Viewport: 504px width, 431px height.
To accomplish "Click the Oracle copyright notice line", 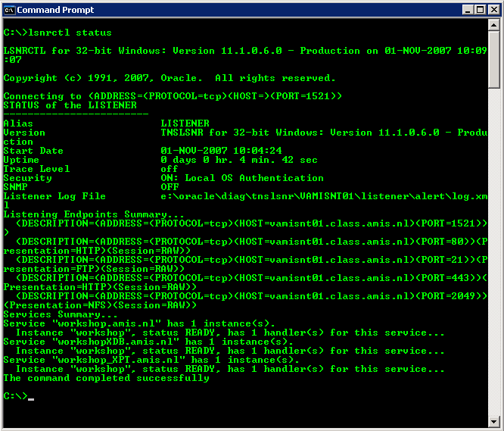I will [x=170, y=78].
